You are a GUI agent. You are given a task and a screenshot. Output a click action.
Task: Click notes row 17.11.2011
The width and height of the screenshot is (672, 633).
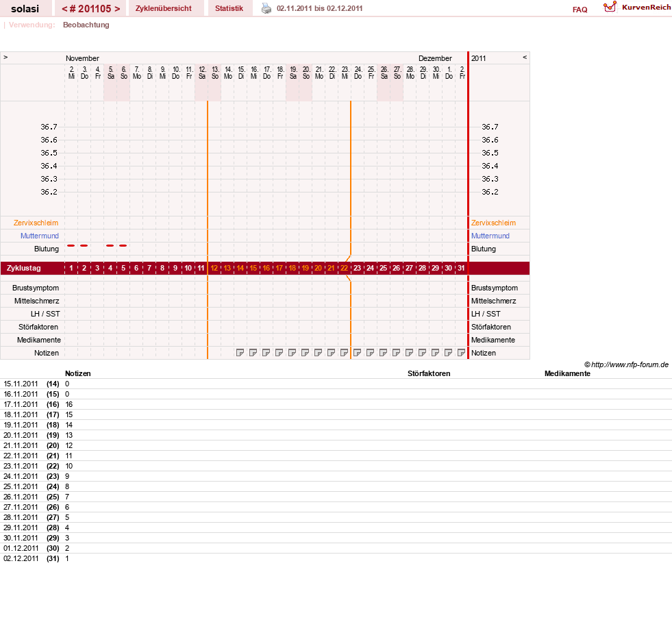[336, 405]
